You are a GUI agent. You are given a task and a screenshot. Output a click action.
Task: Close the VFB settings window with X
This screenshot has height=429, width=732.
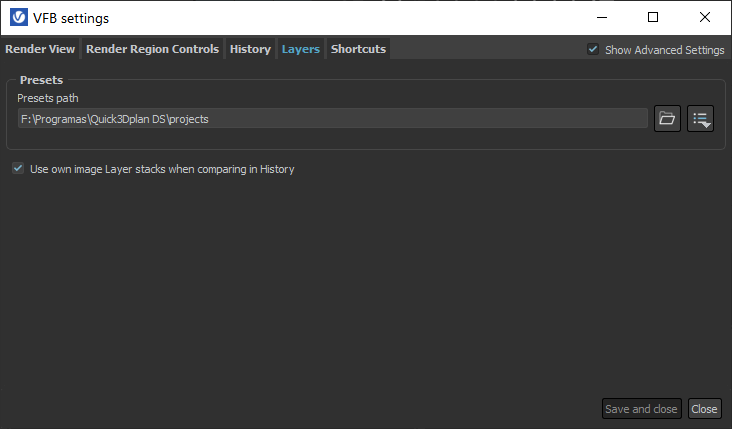[705, 18]
